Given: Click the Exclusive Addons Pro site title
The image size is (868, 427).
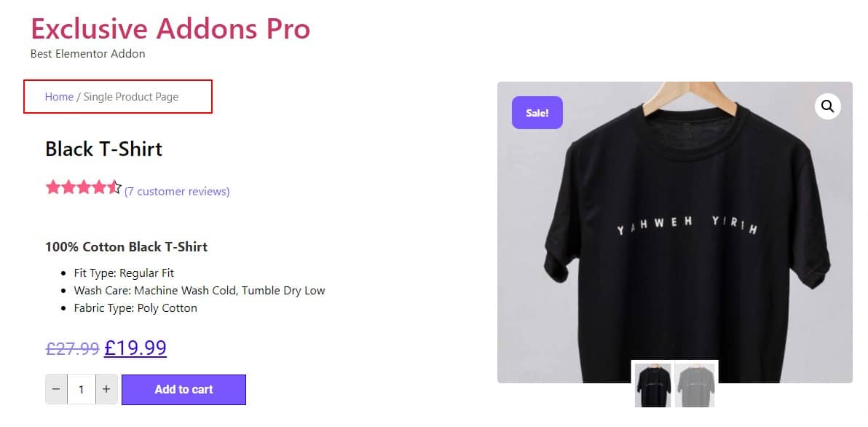Looking at the screenshot, I should click(170, 29).
